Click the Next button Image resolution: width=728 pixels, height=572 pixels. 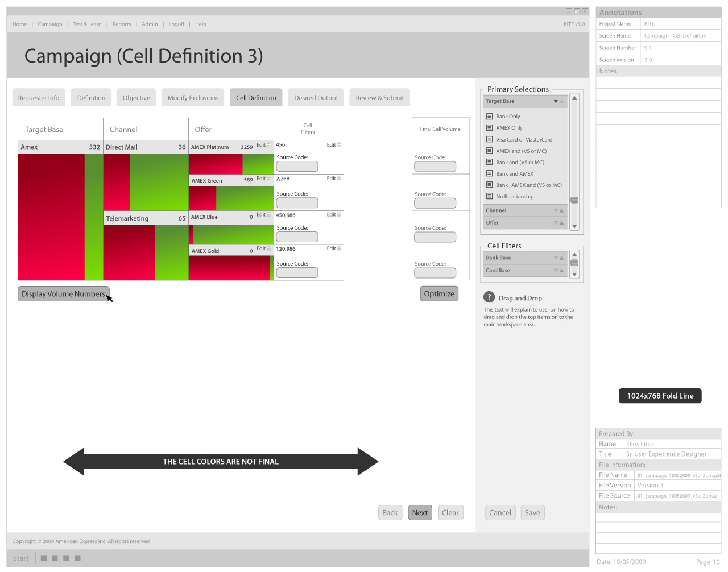(x=420, y=513)
